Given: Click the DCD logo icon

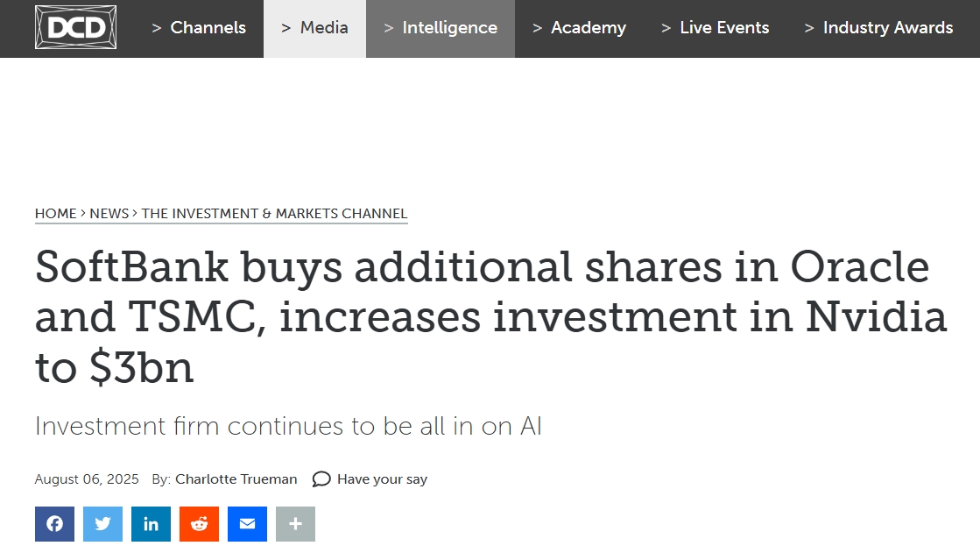Looking at the screenshot, I should pos(75,27).
